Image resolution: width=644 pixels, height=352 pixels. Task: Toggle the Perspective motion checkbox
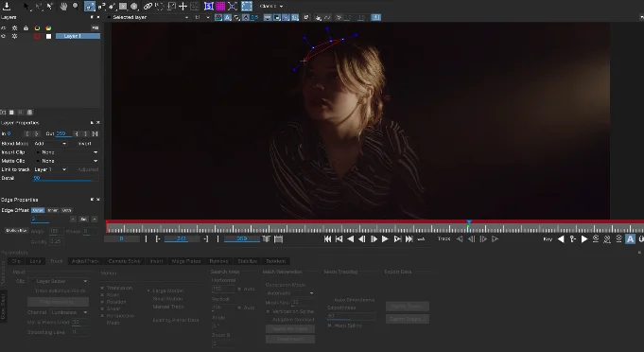click(x=102, y=316)
